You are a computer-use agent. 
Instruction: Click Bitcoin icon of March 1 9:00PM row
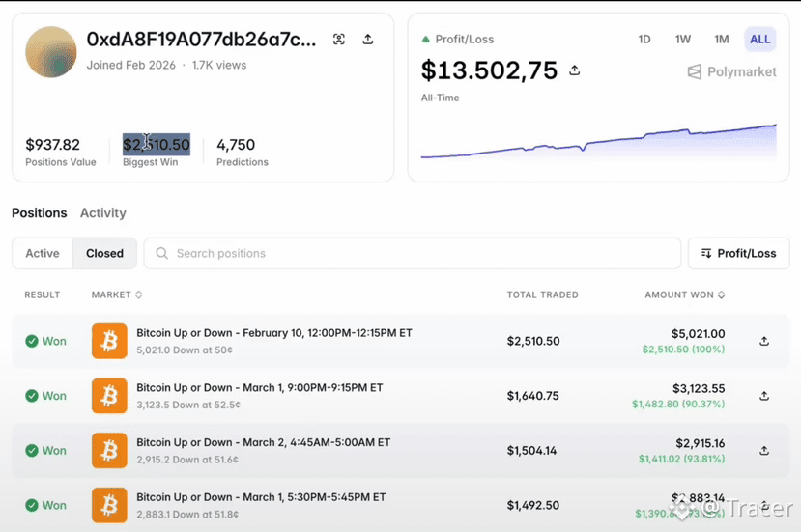109,396
